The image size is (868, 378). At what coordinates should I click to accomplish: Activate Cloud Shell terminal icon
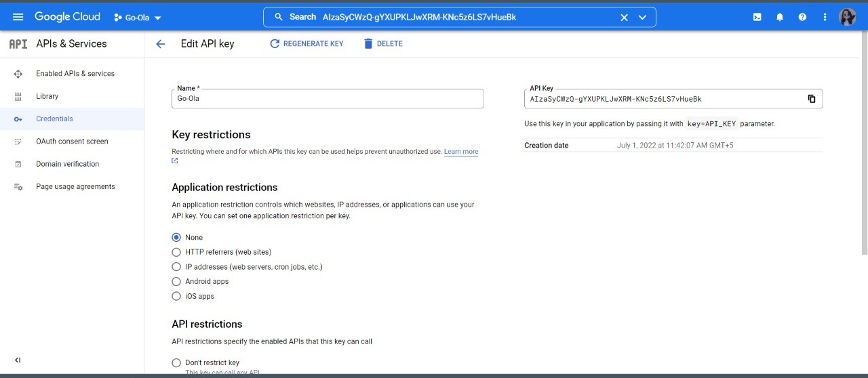(757, 17)
